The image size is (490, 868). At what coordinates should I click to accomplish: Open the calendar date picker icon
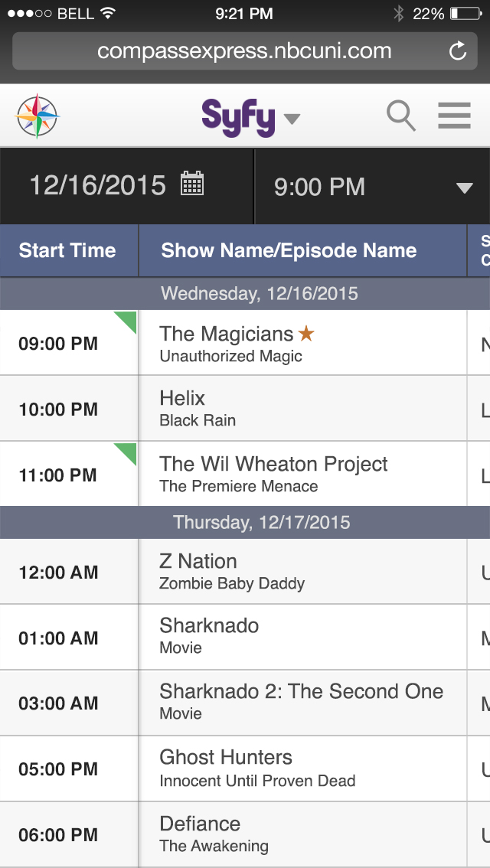pyautogui.click(x=191, y=184)
